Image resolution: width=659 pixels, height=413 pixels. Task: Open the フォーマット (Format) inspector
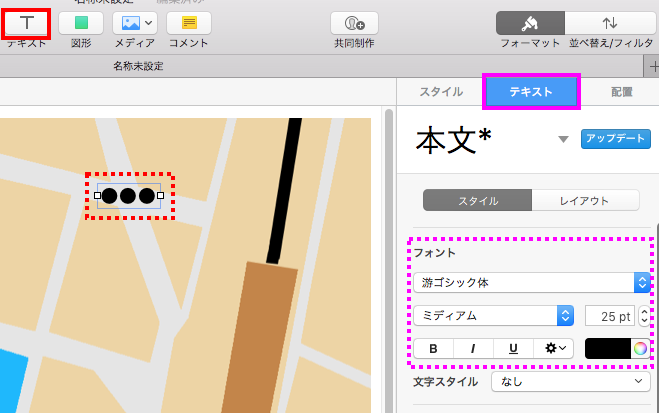tap(530, 22)
